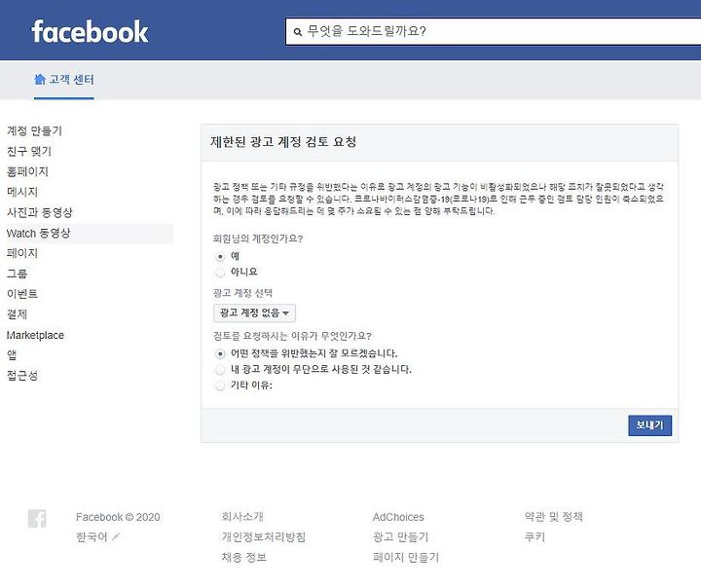Viewport: 701px width, 588px height.
Task: Click the pencil icon next to 한국어
Action: click(116, 536)
